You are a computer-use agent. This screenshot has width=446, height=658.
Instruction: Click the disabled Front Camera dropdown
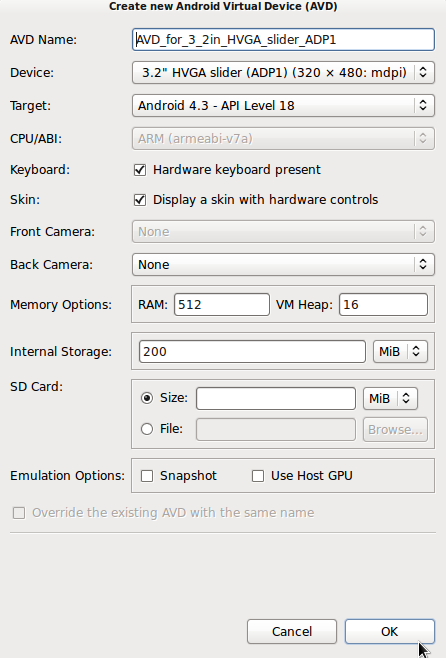[283, 232]
